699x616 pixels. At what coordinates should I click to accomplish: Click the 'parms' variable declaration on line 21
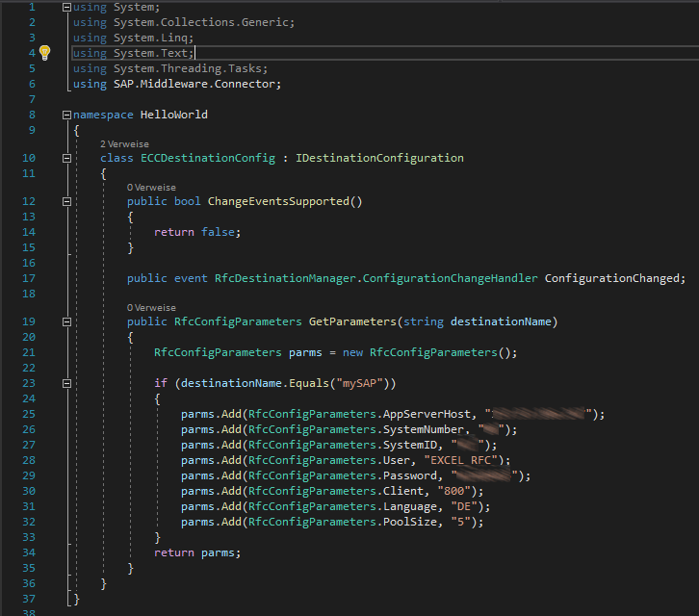(x=305, y=352)
